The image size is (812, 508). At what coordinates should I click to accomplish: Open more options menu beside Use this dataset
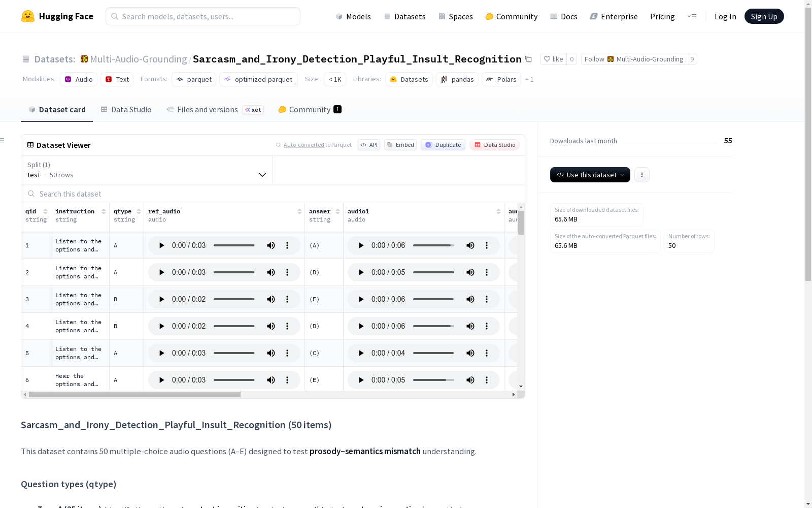point(642,175)
